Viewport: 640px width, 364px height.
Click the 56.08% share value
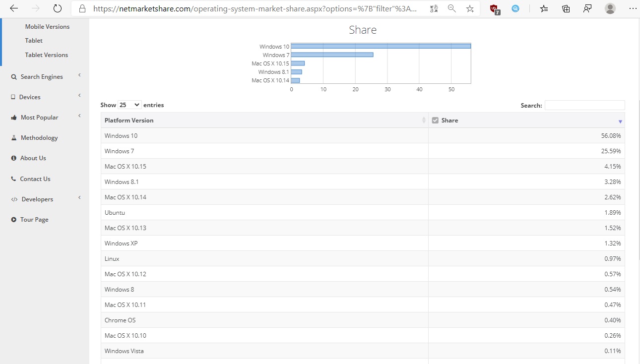tap(611, 136)
